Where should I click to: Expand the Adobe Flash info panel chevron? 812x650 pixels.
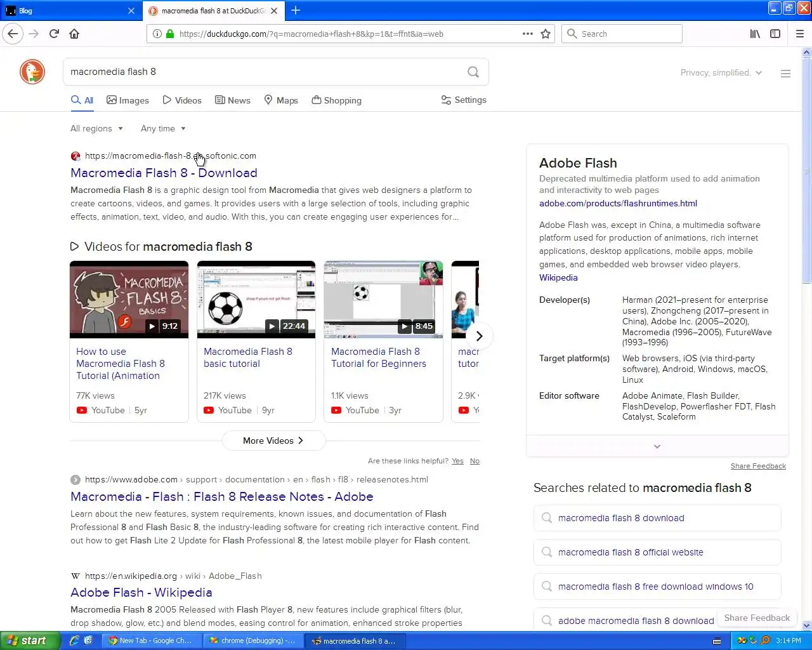[x=657, y=446]
